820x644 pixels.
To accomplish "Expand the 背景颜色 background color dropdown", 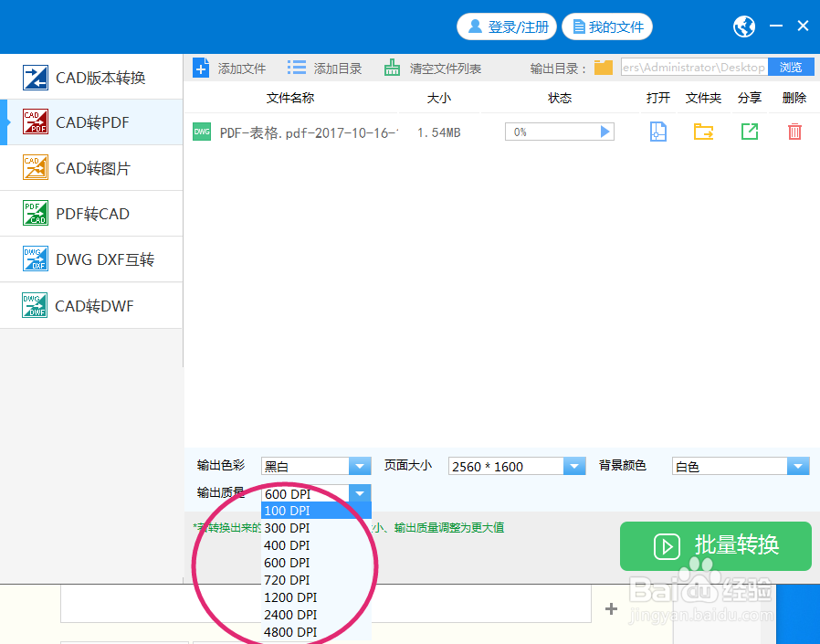I will 799,466.
